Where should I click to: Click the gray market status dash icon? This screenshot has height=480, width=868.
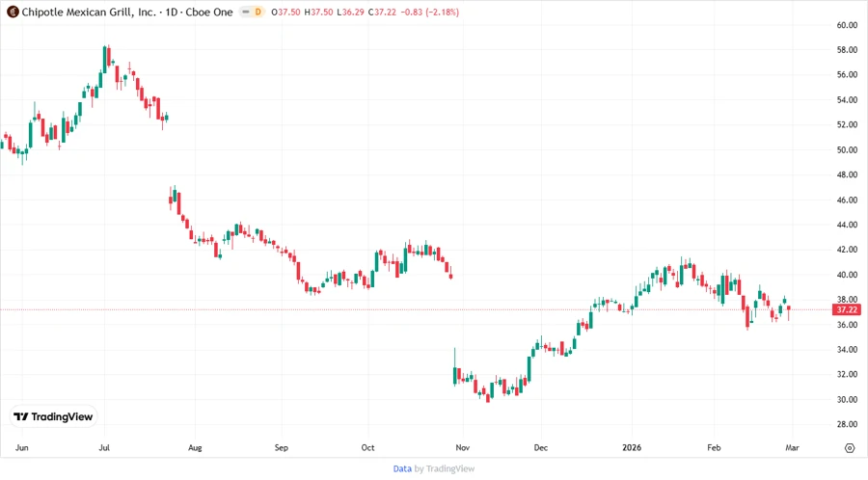(246, 12)
